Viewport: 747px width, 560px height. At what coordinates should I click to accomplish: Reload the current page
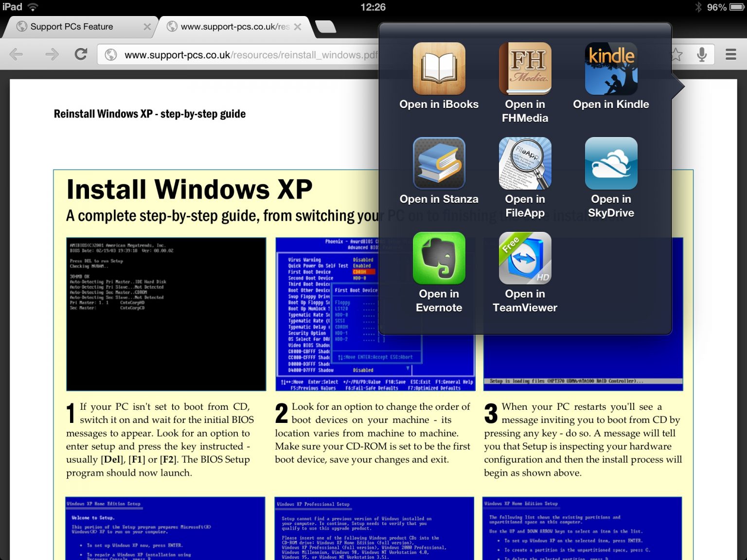click(81, 54)
